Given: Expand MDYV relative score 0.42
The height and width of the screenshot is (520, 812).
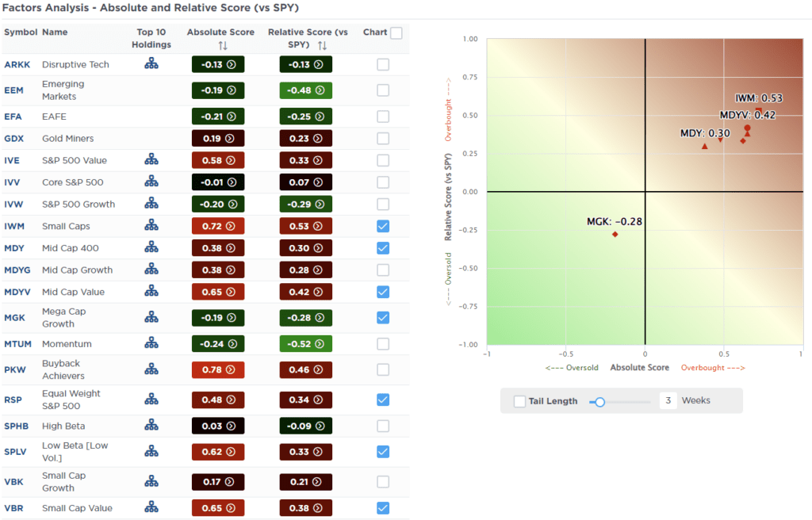Looking at the screenshot, I should (x=305, y=292).
